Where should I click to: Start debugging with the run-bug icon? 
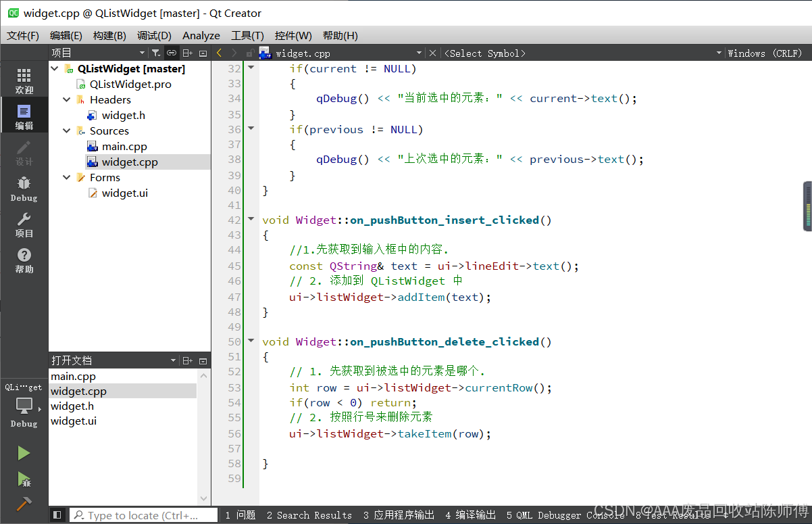[24, 479]
